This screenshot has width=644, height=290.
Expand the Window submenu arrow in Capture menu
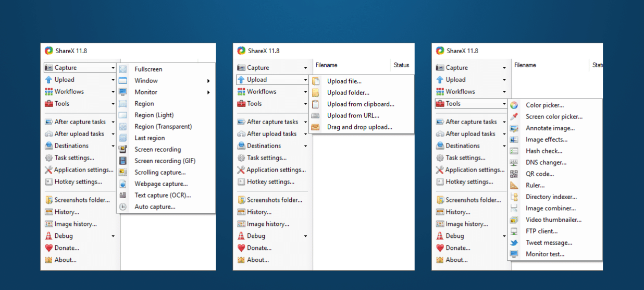(x=208, y=81)
